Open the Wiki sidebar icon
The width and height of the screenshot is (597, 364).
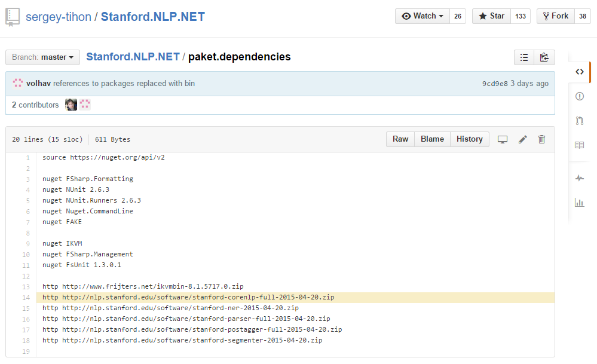point(580,145)
